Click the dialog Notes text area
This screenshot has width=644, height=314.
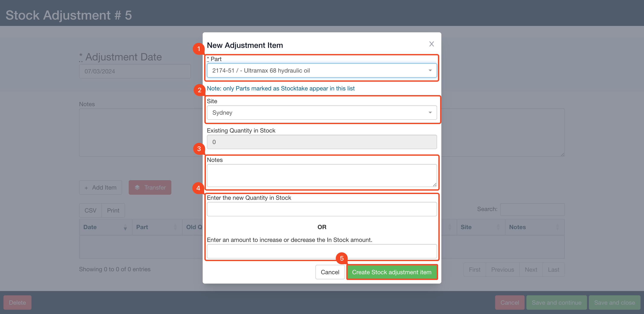coord(322,175)
